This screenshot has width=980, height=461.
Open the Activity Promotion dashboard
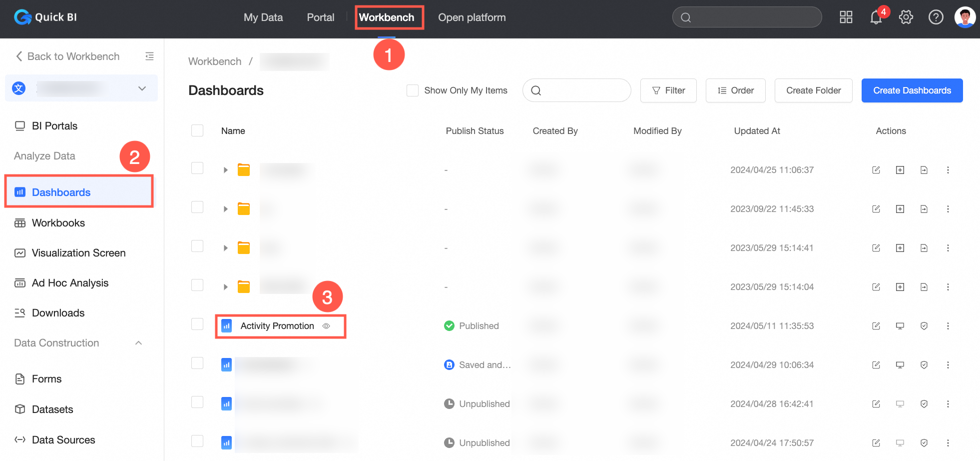tap(277, 326)
